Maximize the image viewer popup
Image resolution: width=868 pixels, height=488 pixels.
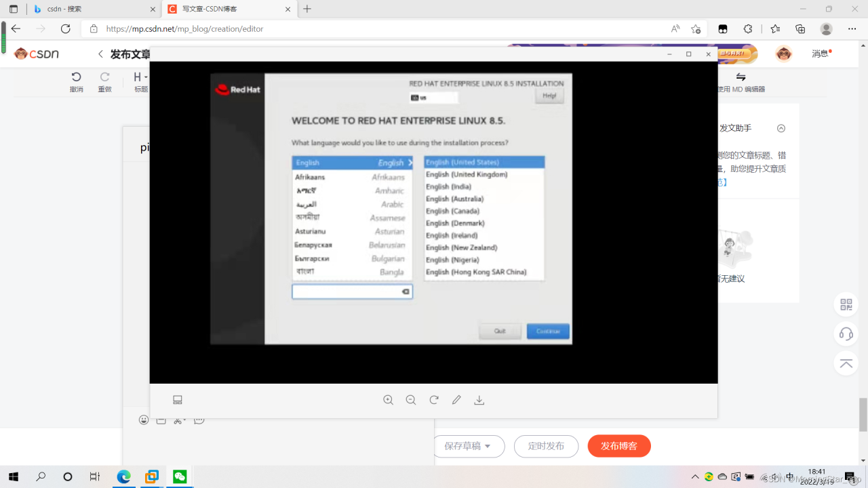click(x=689, y=54)
